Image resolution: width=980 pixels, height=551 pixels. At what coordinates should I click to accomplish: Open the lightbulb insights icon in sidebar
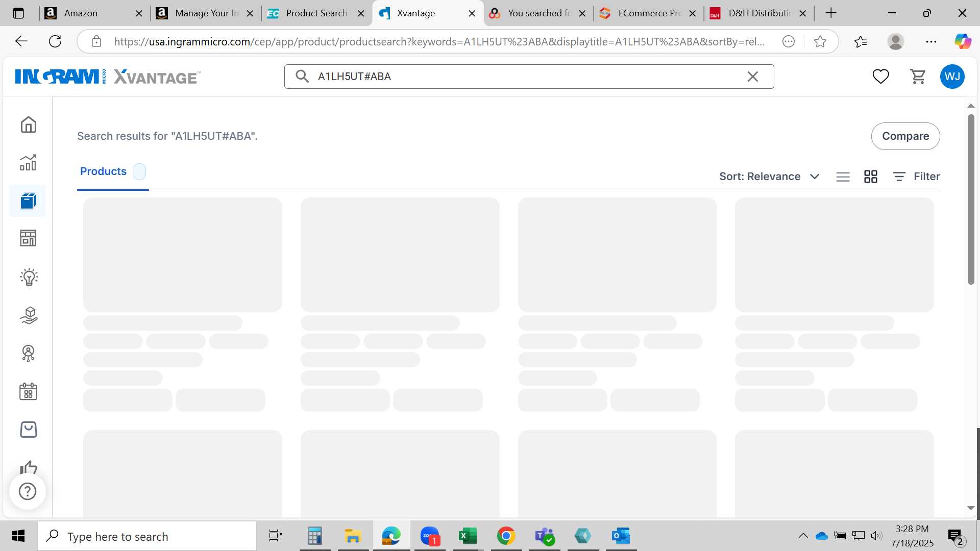(28, 277)
